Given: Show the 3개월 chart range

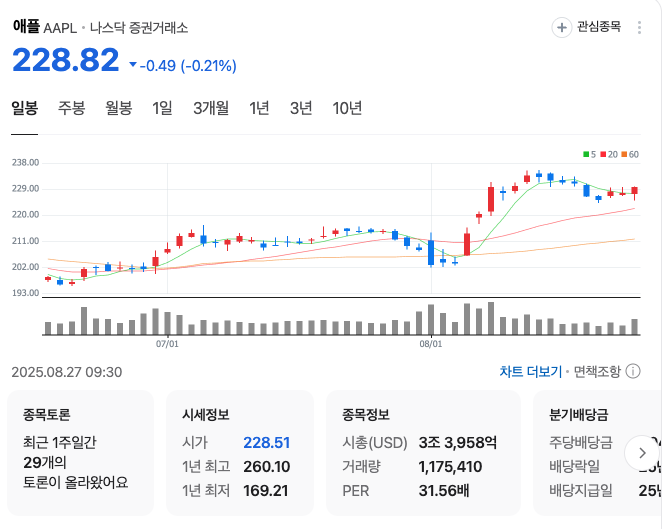Looking at the screenshot, I should (x=211, y=108).
